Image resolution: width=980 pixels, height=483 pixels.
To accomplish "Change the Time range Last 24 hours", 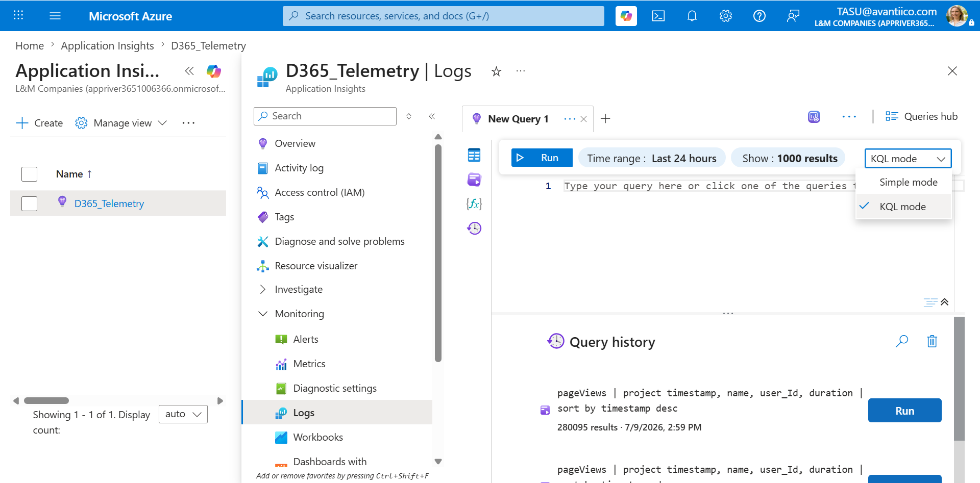I will pyautogui.click(x=651, y=158).
